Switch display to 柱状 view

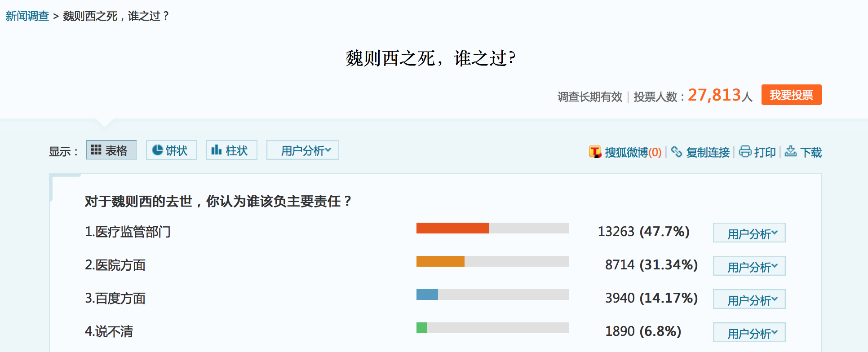point(232,150)
